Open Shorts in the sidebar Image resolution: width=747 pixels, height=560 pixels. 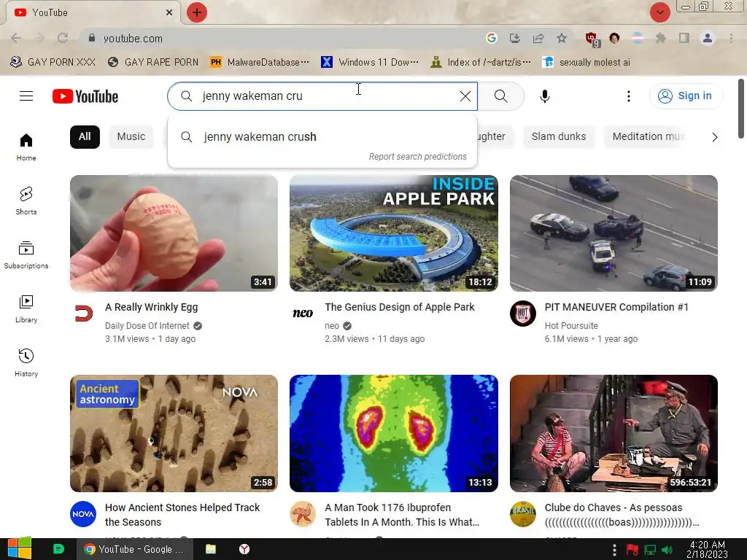click(x=26, y=201)
